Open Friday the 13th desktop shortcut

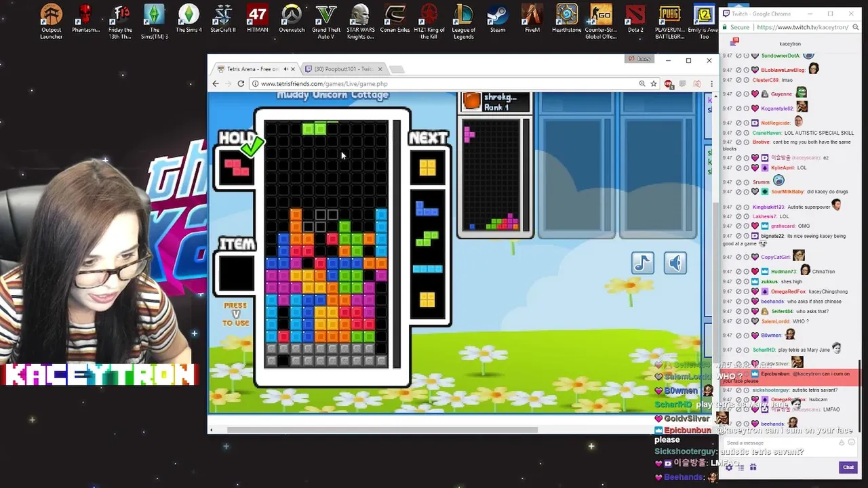coord(120,22)
